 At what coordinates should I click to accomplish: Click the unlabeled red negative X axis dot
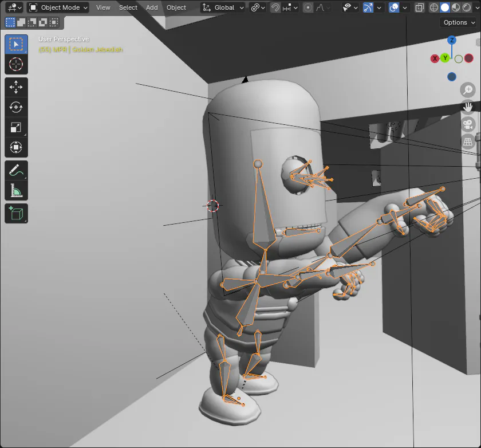point(469,58)
